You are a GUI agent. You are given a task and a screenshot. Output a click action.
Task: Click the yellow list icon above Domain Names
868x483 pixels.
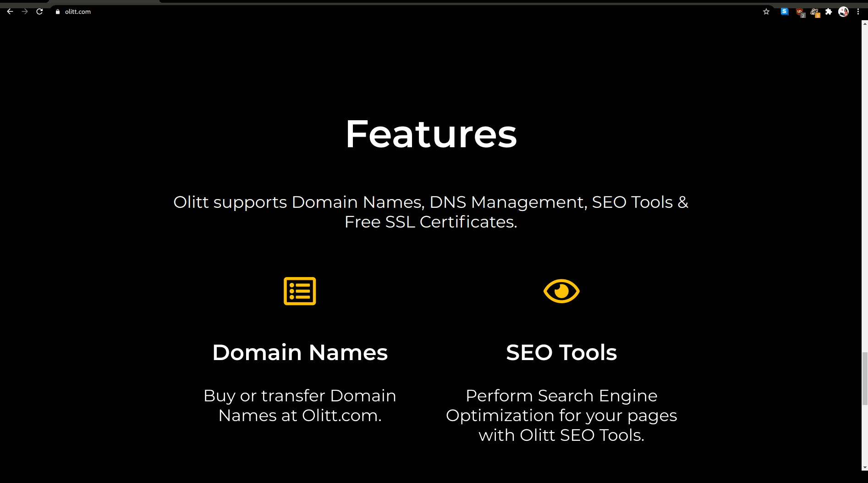pyautogui.click(x=300, y=291)
